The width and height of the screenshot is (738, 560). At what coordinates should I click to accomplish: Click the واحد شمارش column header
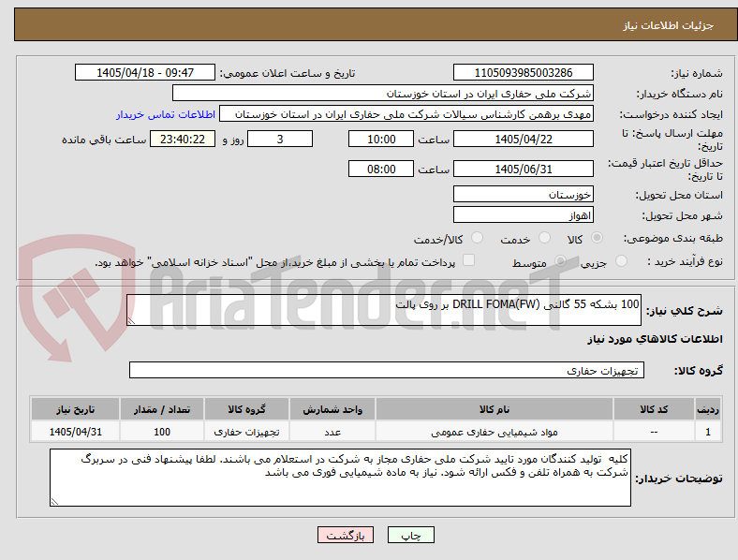[332, 409]
